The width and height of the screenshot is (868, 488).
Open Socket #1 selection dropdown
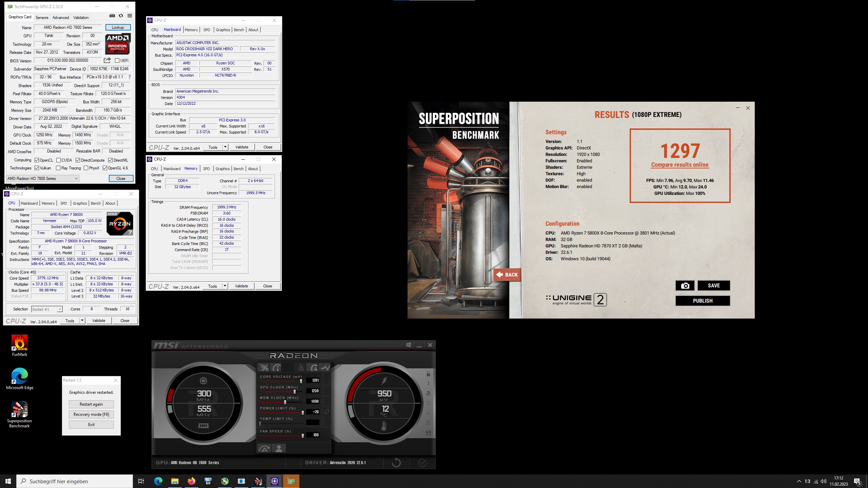coord(47,309)
